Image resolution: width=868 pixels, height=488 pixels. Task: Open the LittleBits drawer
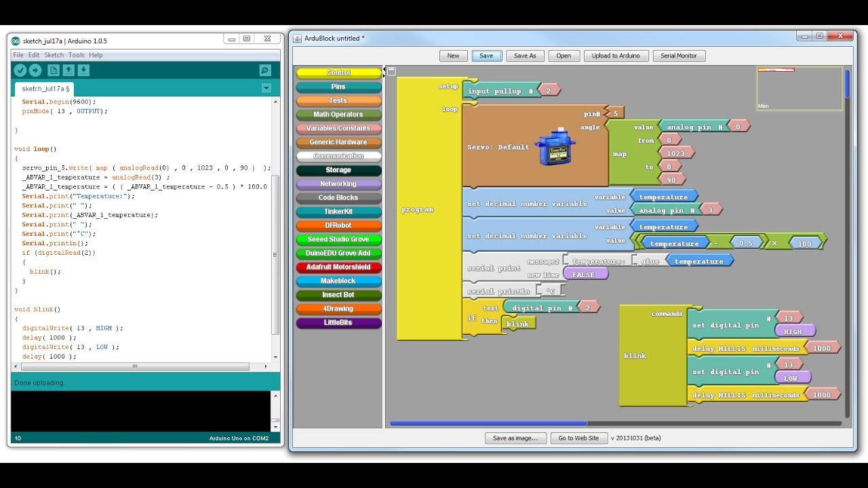click(x=338, y=323)
